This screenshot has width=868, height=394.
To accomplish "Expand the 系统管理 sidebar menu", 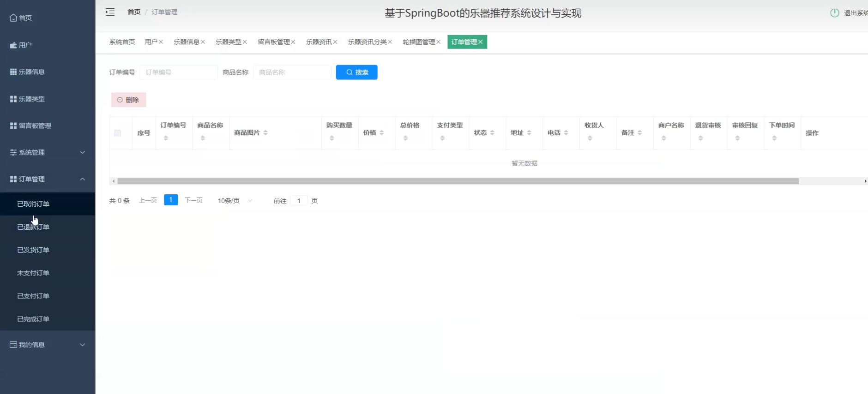I will point(48,152).
